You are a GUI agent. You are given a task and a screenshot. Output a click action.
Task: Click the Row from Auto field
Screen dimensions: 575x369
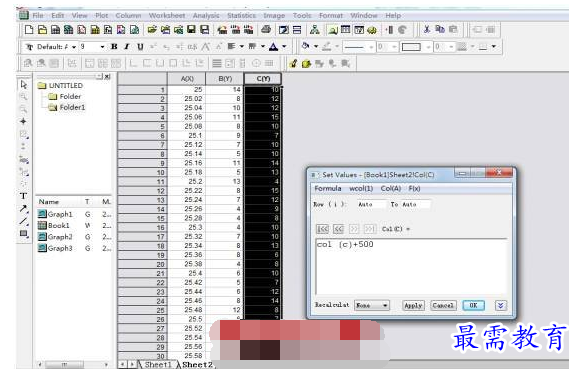click(371, 204)
